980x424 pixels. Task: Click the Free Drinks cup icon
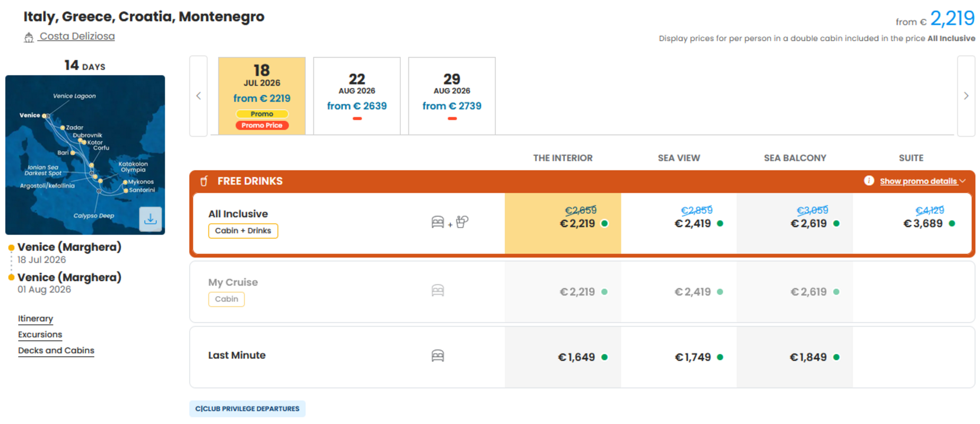pyautogui.click(x=204, y=181)
